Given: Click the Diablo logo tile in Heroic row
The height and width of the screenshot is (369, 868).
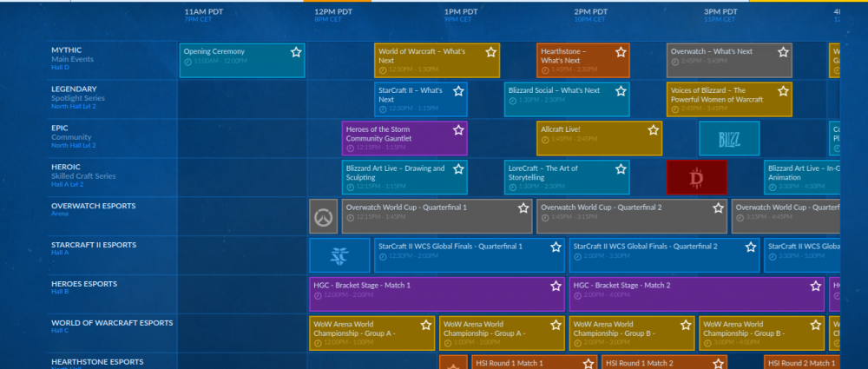Looking at the screenshot, I should pos(696,177).
